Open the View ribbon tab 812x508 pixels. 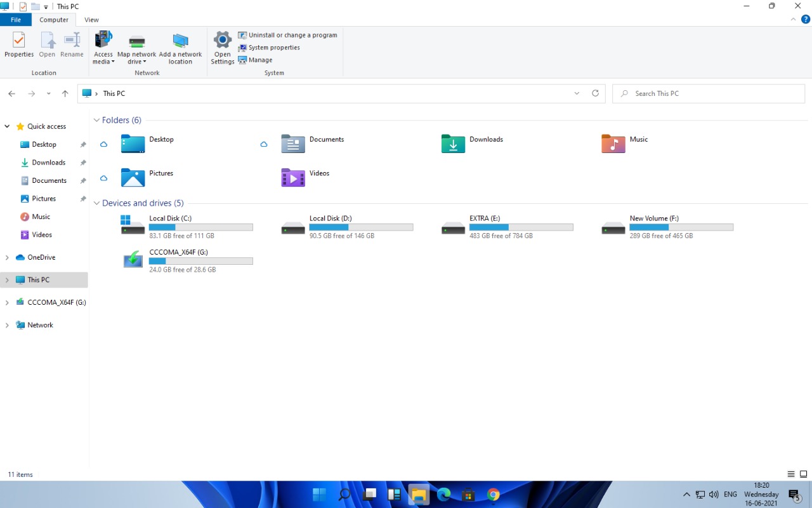[x=91, y=20]
